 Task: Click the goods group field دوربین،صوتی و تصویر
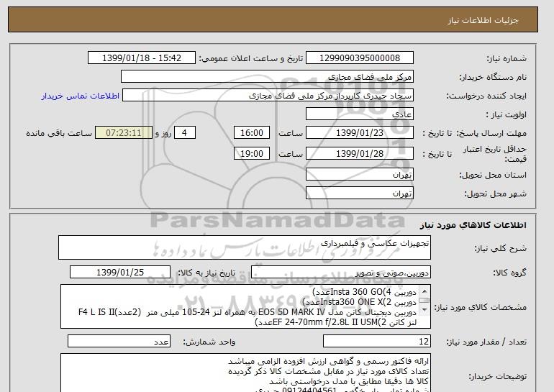click(x=340, y=273)
